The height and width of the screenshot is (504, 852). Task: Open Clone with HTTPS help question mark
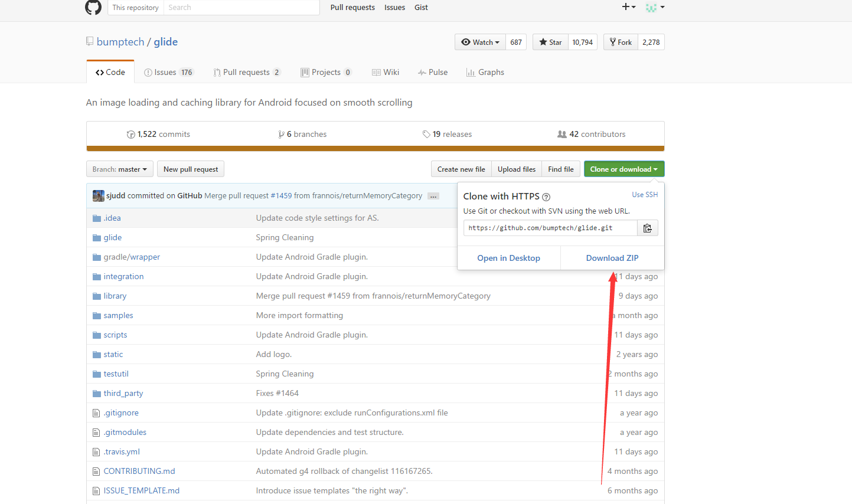point(546,197)
